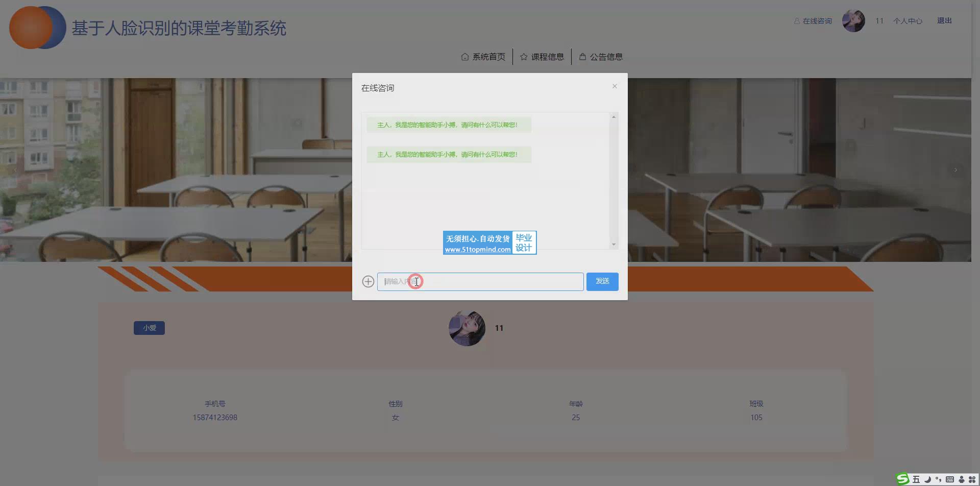
Task: Open 在线咨询 link in header
Action: pyautogui.click(x=813, y=21)
